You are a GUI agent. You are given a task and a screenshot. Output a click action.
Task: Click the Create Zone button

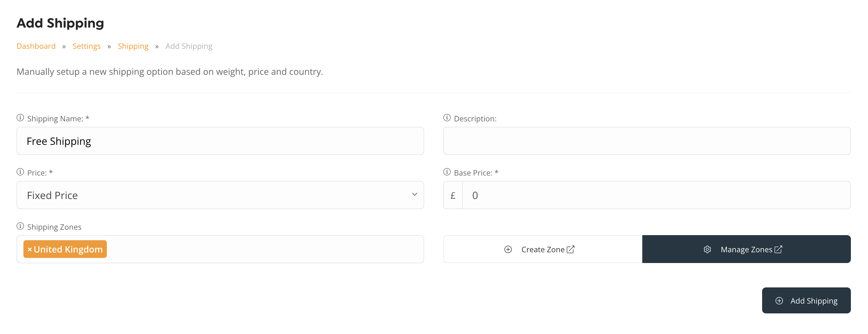(x=542, y=249)
